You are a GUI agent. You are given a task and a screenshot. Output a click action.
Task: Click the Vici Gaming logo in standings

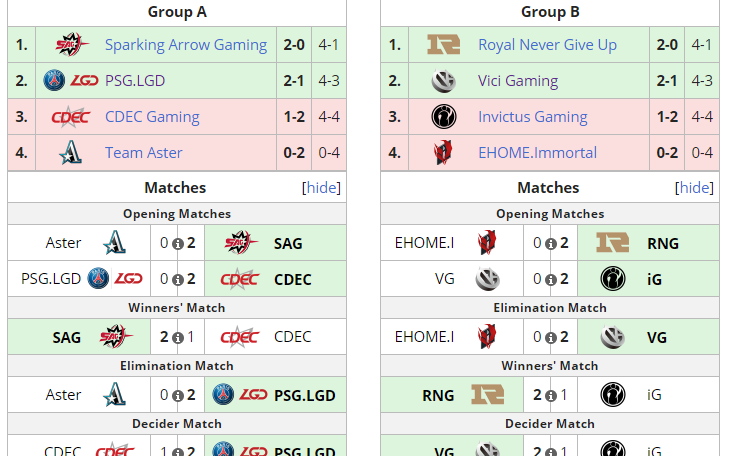click(x=443, y=81)
